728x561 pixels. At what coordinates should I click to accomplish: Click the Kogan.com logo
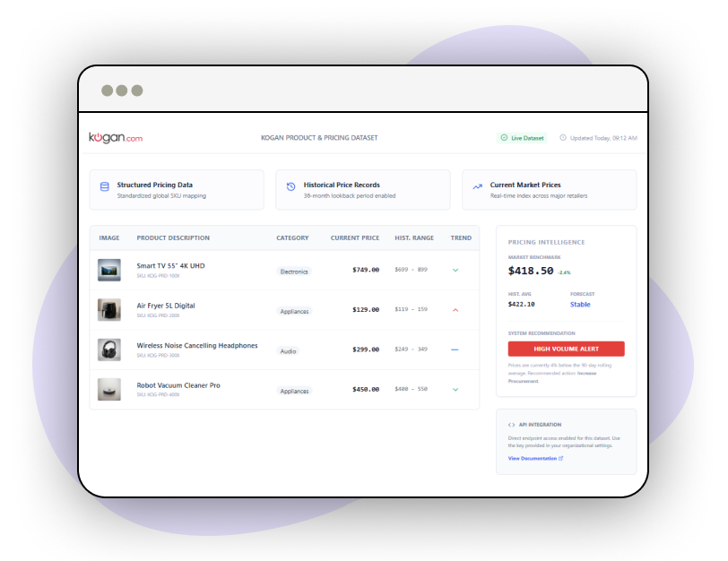tap(116, 138)
